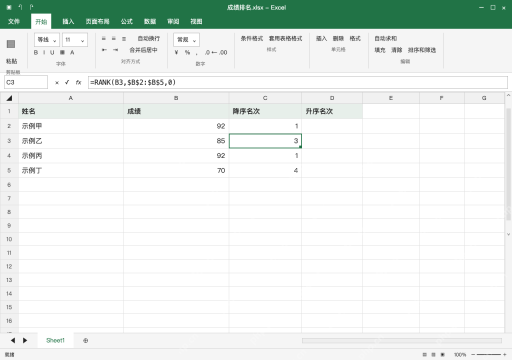Screen dimensions: 512x360
Task: Click the increase indent icon
Action: (115, 50)
